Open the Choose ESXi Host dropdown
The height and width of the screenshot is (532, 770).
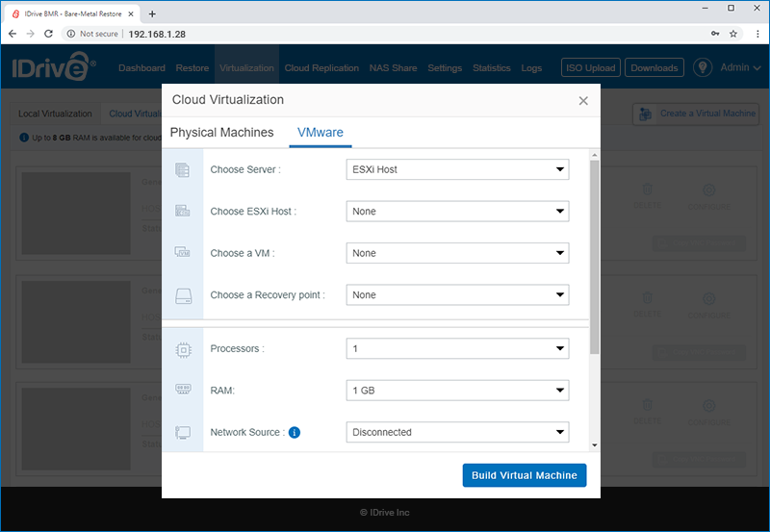point(458,211)
